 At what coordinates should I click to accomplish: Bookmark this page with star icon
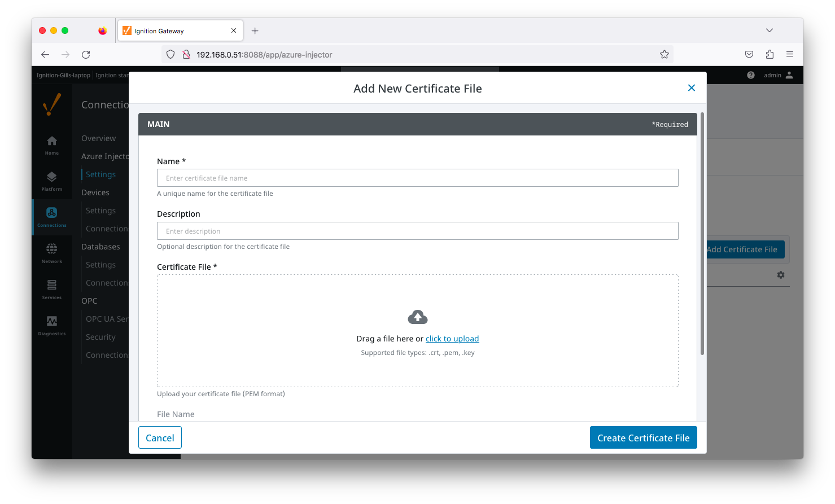664,55
